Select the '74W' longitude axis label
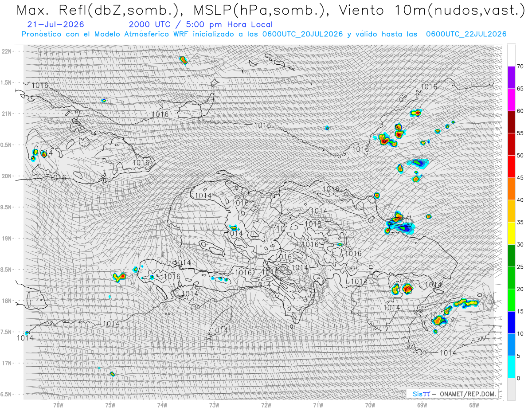Screen dimensions: 532x411 tap(162, 405)
